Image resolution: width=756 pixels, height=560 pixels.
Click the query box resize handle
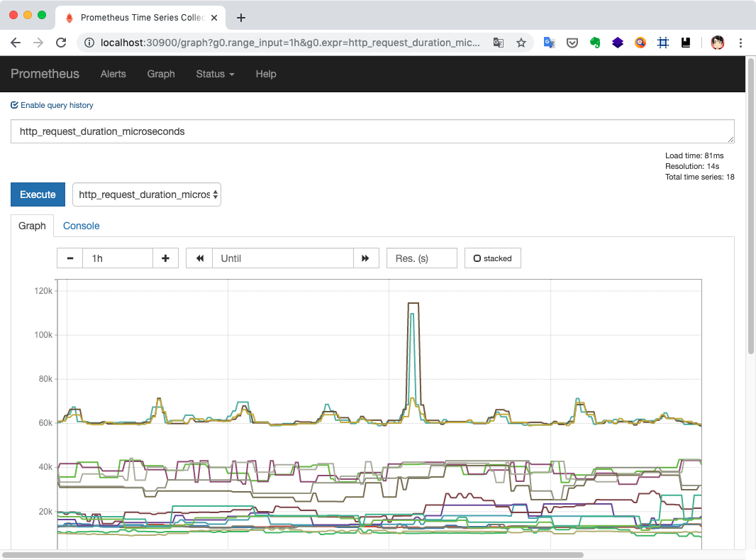tap(731, 139)
